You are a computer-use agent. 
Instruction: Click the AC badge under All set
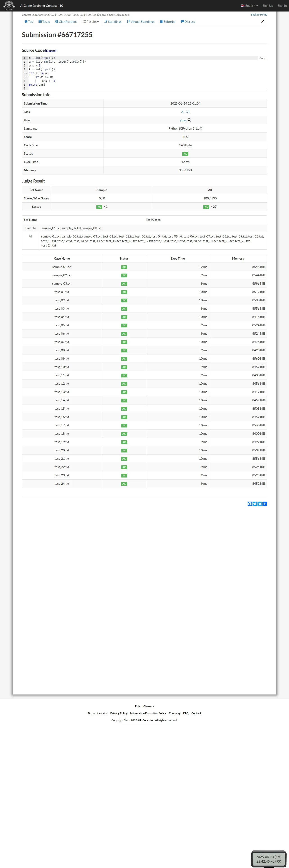tap(206, 207)
